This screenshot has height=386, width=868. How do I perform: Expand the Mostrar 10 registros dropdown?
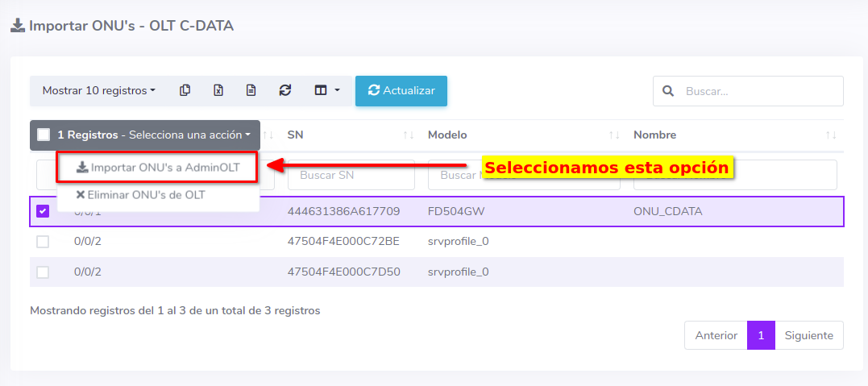click(98, 91)
